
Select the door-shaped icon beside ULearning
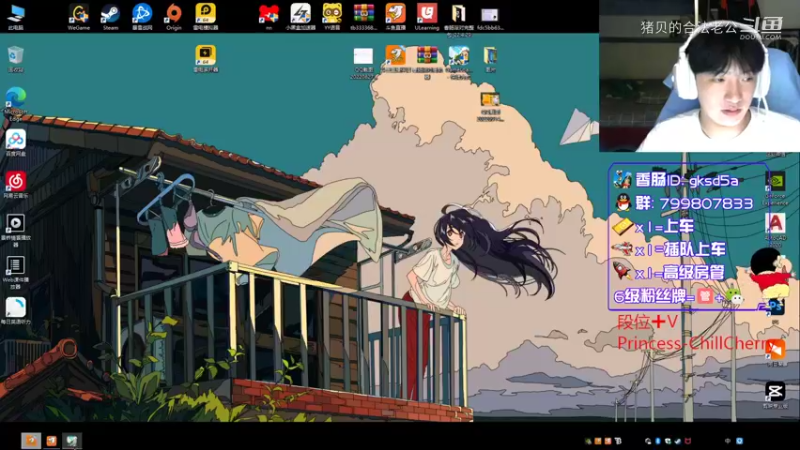point(459,18)
